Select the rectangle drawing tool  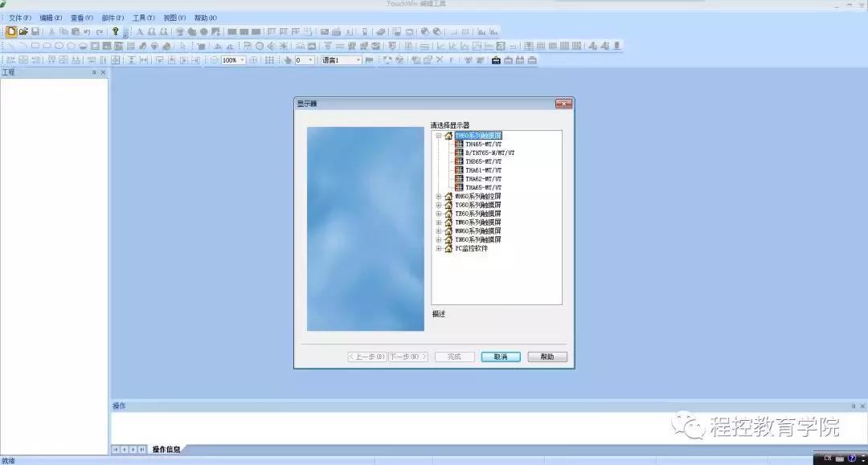pos(35,47)
